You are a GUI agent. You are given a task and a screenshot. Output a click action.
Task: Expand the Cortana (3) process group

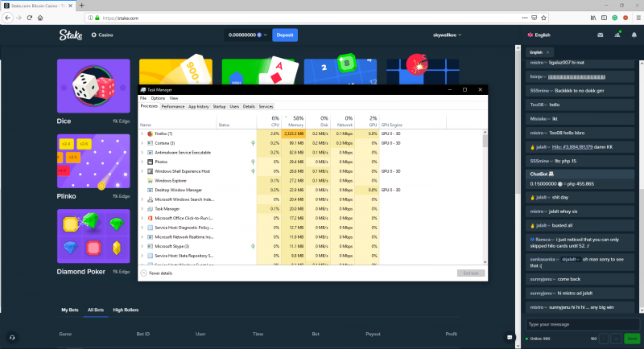click(x=142, y=143)
